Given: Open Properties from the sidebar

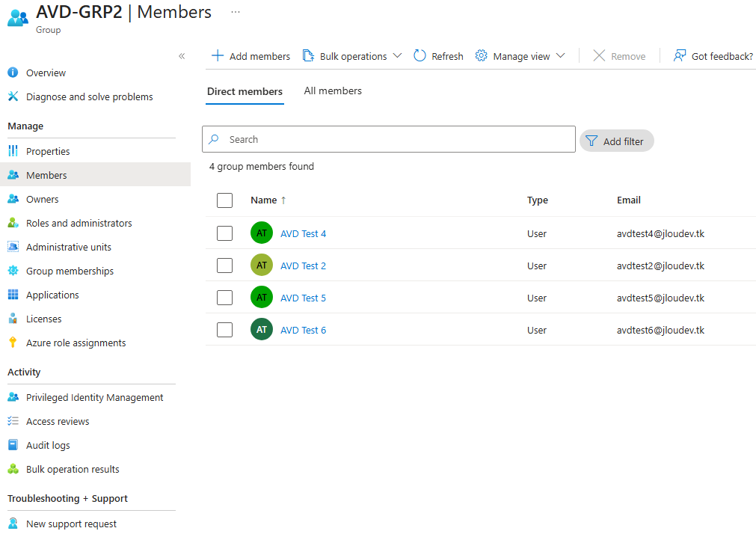Looking at the screenshot, I should pyautogui.click(x=48, y=151).
